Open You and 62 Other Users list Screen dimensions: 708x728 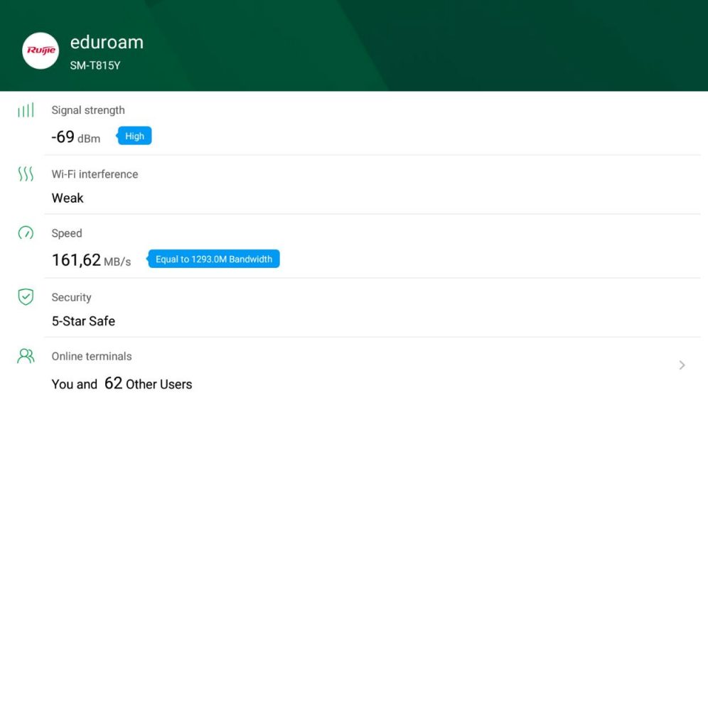coord(122,384)
